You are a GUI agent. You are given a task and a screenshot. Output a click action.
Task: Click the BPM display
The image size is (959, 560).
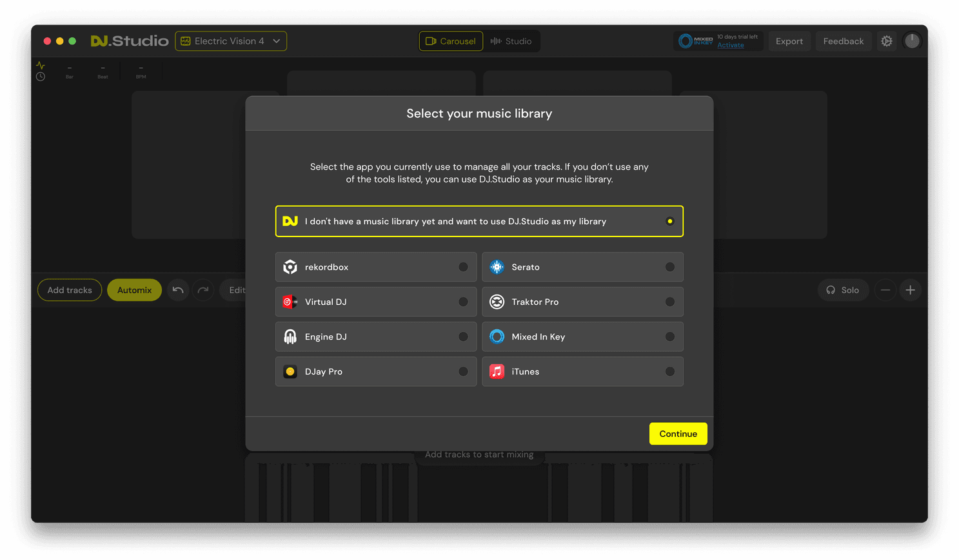(141, 72)
